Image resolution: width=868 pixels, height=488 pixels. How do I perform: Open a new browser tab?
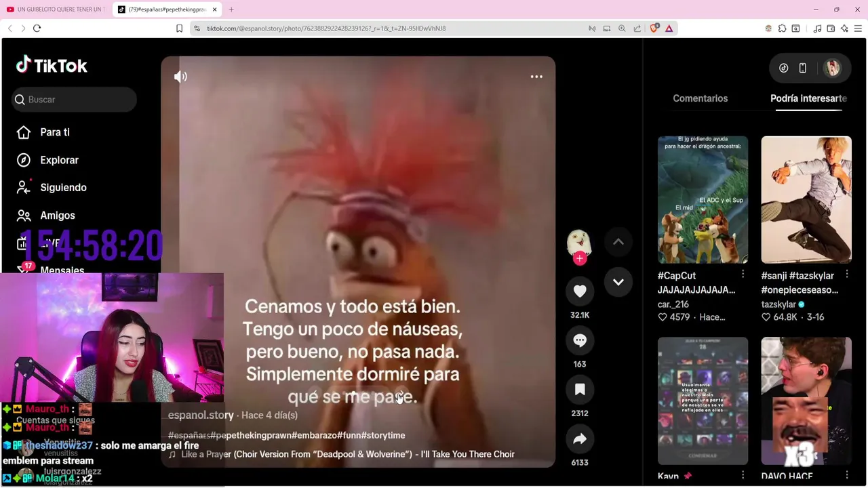click(231, 9)
